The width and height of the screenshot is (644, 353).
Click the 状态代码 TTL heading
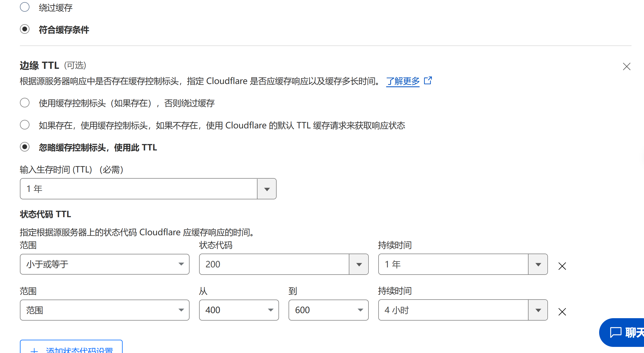point(45,214)
